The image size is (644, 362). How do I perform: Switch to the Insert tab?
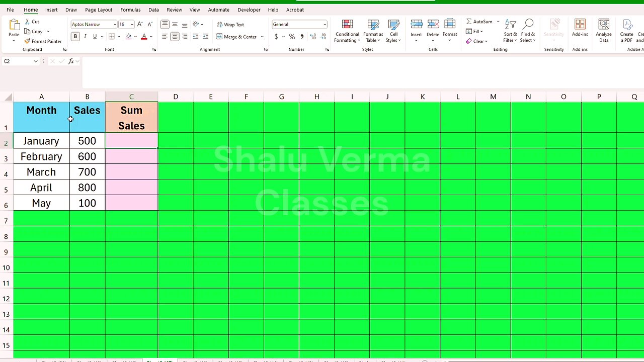(51, 10)
